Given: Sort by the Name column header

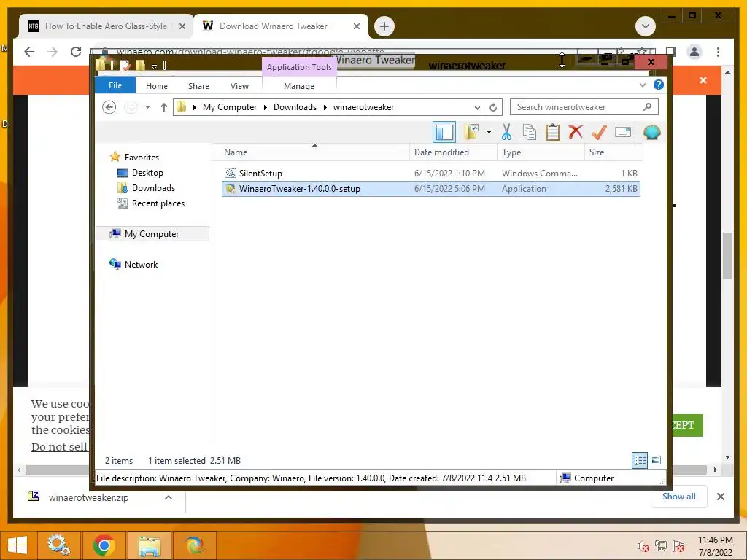Looking at the screenshot, I should 314,152.
